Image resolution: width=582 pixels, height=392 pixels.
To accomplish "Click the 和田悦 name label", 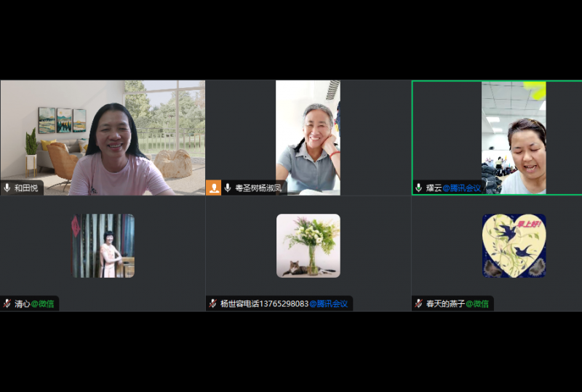I will click(26, 188).
